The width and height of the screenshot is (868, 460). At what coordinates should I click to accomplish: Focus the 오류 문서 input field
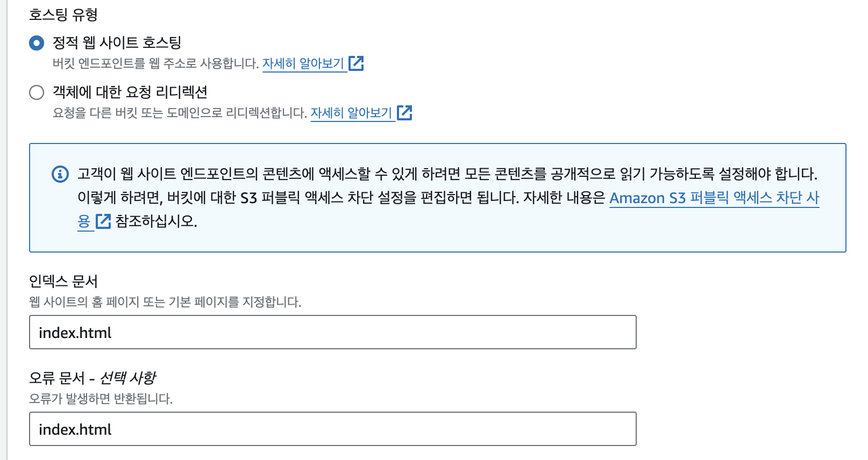(x=332, y=429)
